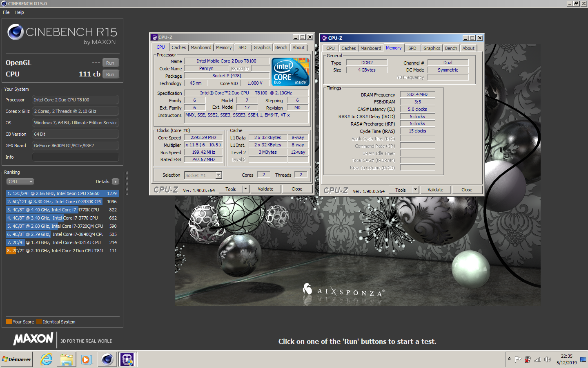Click the CPU-Z title icon in left window
Screen dimensions: 588x368
click(154, 37)
